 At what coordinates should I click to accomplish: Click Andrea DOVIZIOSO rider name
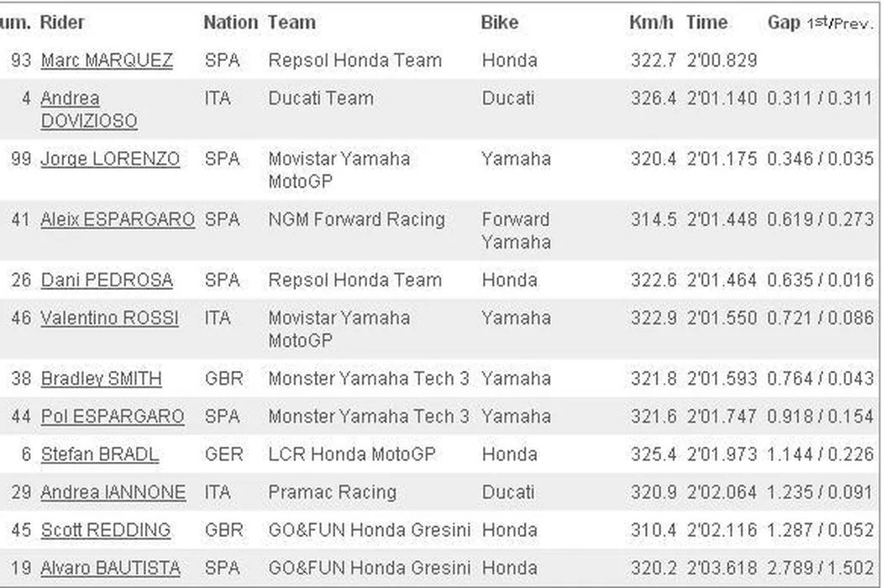pos(88,110)
